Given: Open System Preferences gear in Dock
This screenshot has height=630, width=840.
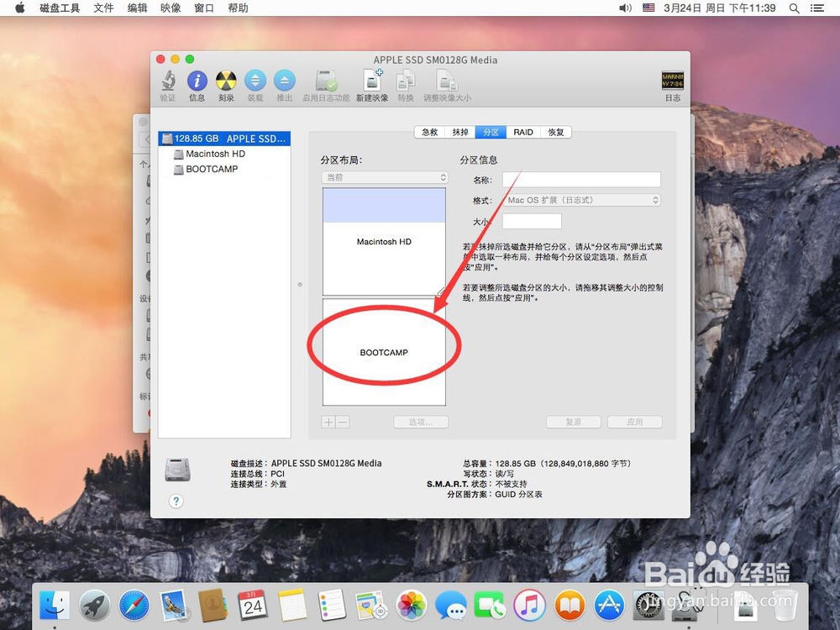Looking at the screenshot, I should tap(648, 606).
